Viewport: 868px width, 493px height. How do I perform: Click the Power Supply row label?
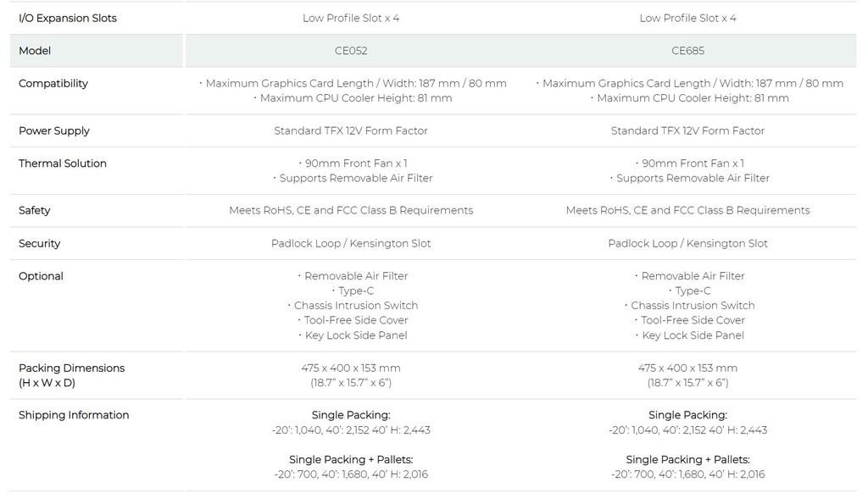pos(53,131)
